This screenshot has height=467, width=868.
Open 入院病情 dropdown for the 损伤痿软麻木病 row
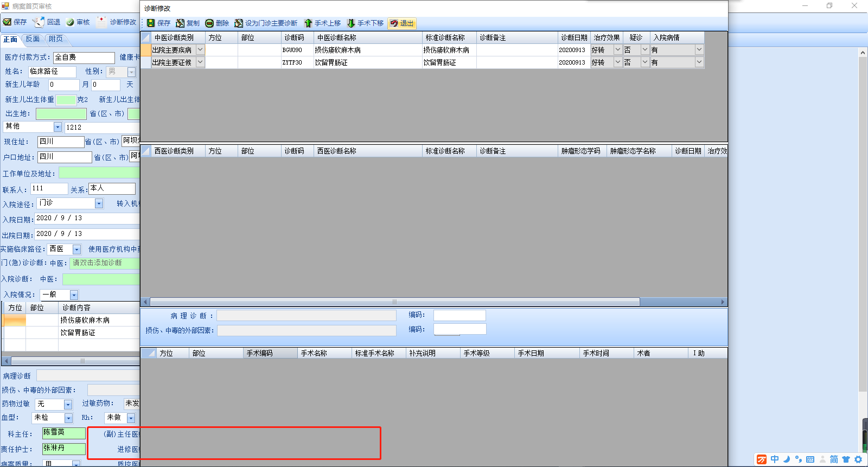click(x=699, y=50)
